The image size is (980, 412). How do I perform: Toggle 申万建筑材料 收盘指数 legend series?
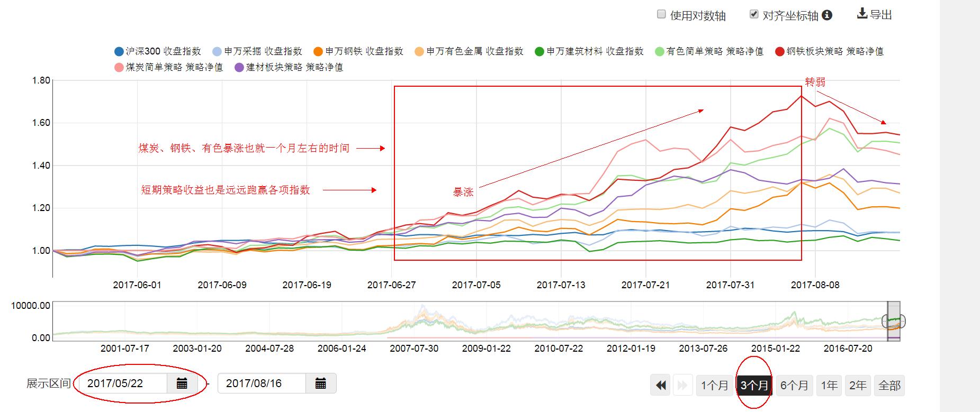tap(589, 51)
